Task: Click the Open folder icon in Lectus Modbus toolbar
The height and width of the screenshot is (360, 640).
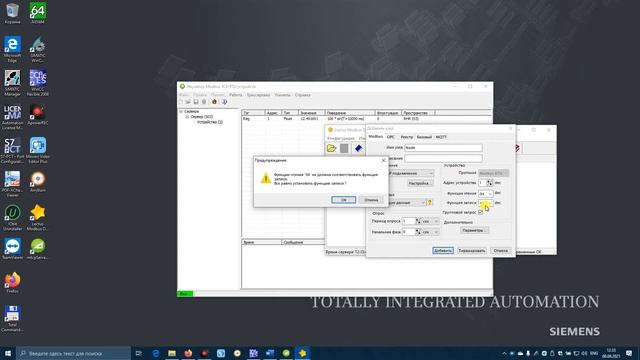Action: (331, 148)
